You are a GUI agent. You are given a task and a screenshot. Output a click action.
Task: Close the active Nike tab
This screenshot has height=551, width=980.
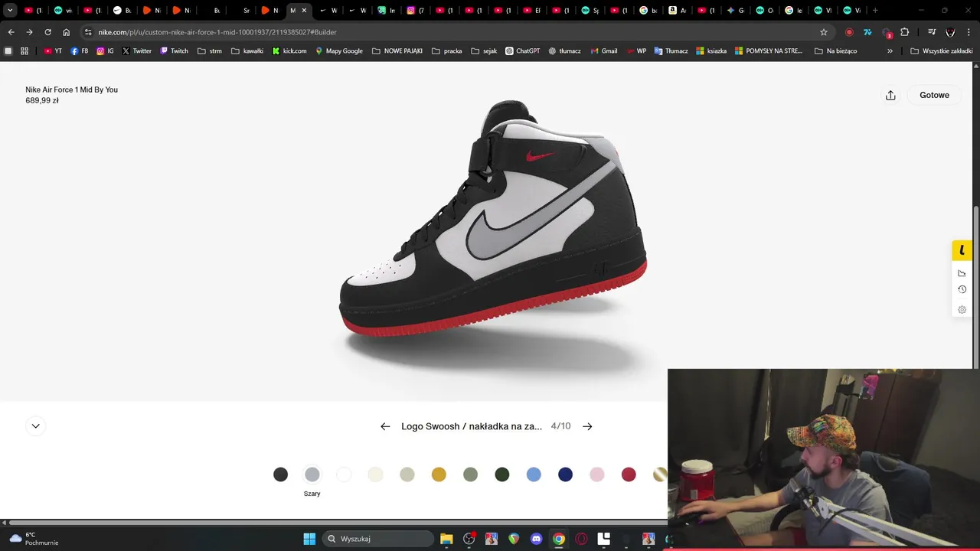pos(304,11)
